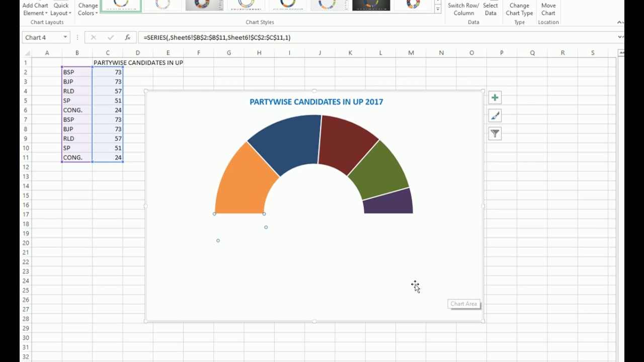Viewport: 644px width, 362px height.
Task: Select the chart title PARTYWISE CANDIDATES IN UP 2017
Action: pos(316,102)
